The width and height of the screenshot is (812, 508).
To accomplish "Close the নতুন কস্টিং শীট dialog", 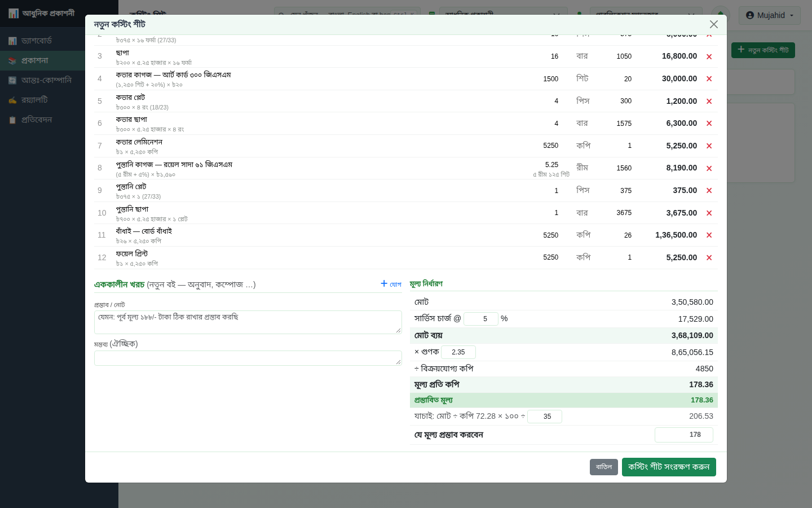I will point(714,24).
